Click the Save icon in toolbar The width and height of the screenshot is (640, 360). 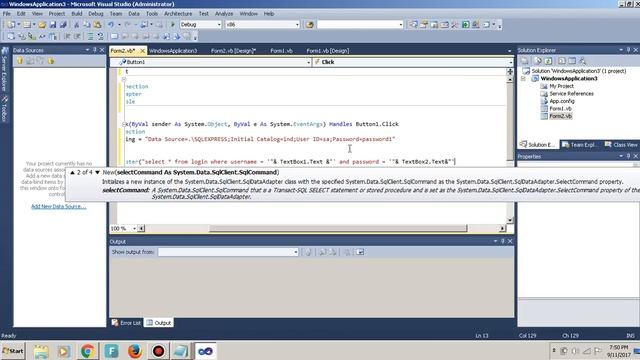[53, 24]
